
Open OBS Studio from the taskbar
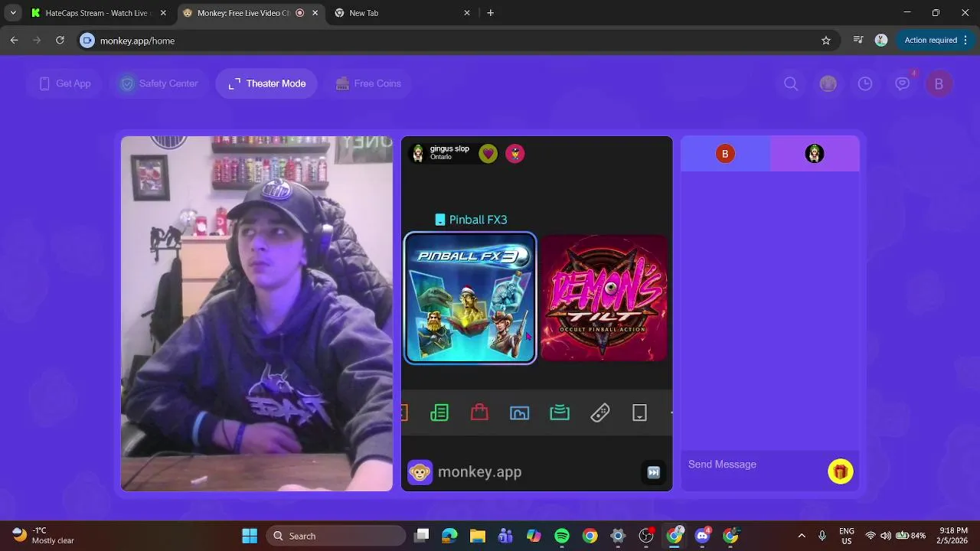click(x=646, y=536)
